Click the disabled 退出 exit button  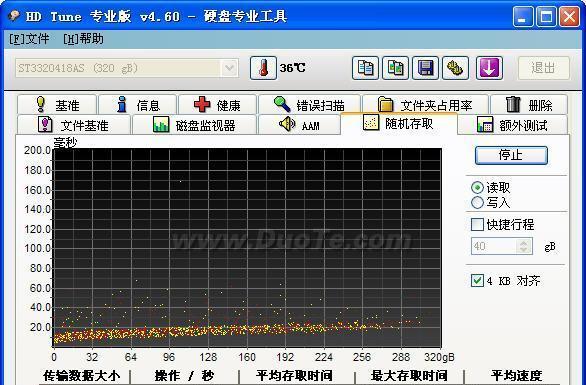(x=543, y=68)
